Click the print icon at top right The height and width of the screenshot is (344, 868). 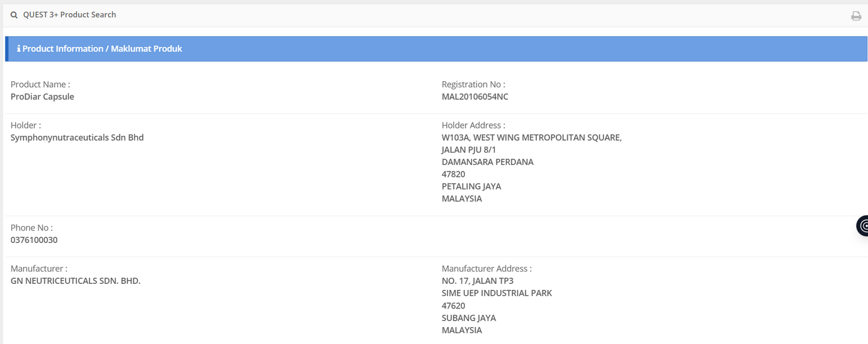coord(856,16)
